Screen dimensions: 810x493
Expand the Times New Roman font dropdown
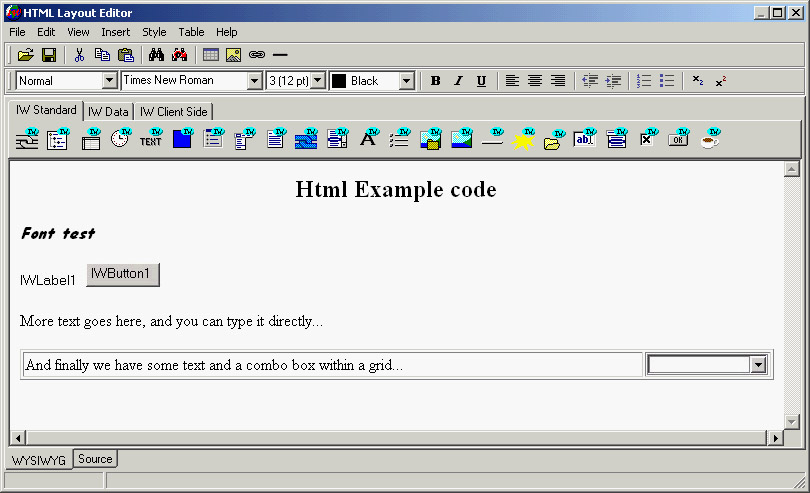254,81
